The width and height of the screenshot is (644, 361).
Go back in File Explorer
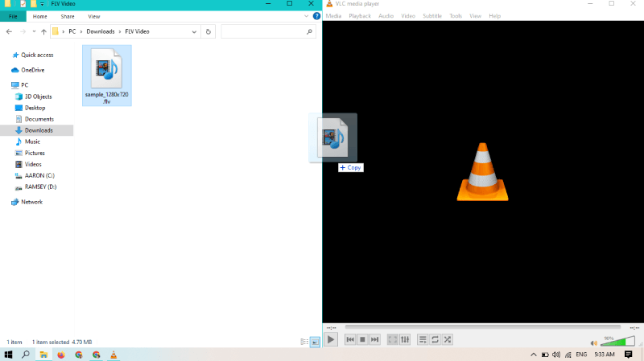point(9,31)
